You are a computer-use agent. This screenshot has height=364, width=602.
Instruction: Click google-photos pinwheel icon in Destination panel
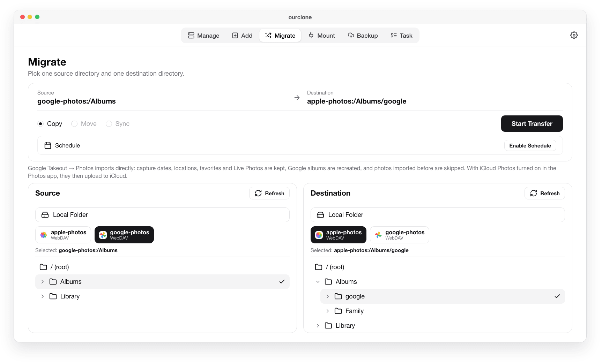pyautogui.click(x=378, y=235)
